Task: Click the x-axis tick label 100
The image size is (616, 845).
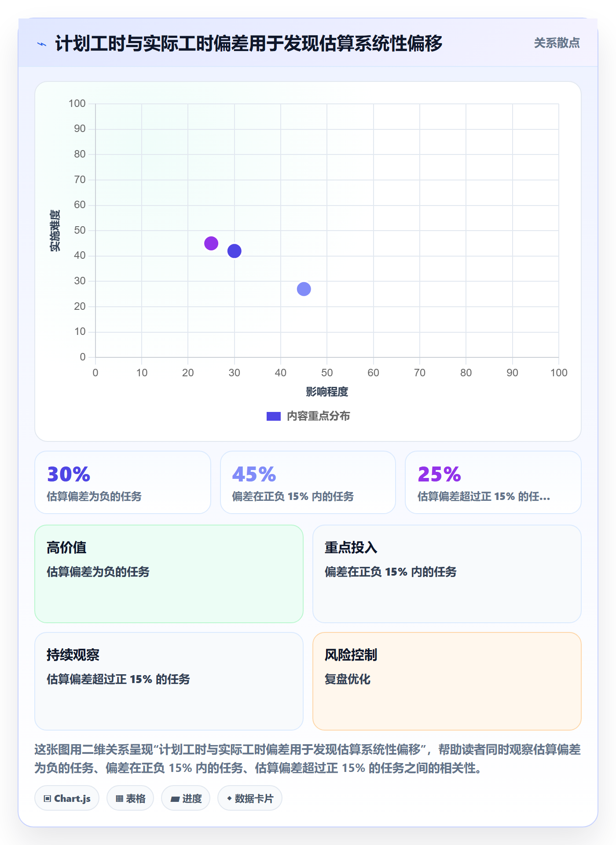Action: (559, 373)
